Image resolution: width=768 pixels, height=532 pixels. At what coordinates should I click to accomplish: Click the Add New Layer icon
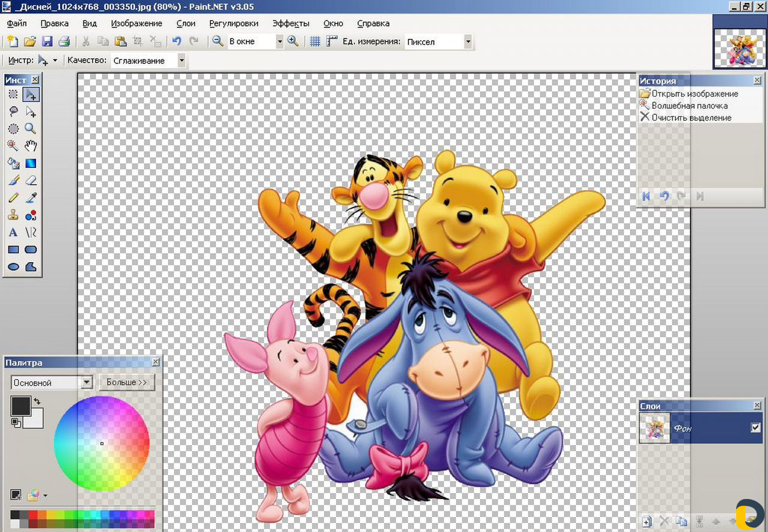pyautogui.click(x=647, y=521)
